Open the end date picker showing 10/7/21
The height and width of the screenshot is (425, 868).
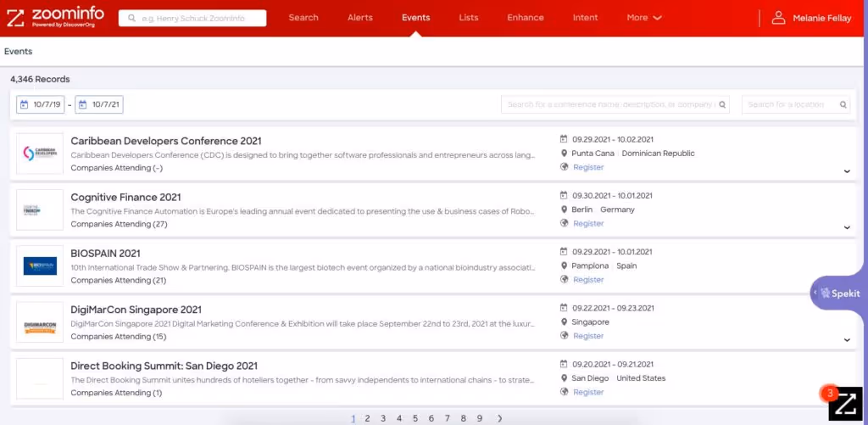(x=99, y=104)
